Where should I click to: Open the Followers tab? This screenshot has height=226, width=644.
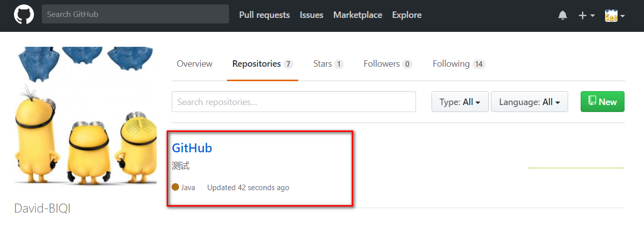[x=388, y=64]
